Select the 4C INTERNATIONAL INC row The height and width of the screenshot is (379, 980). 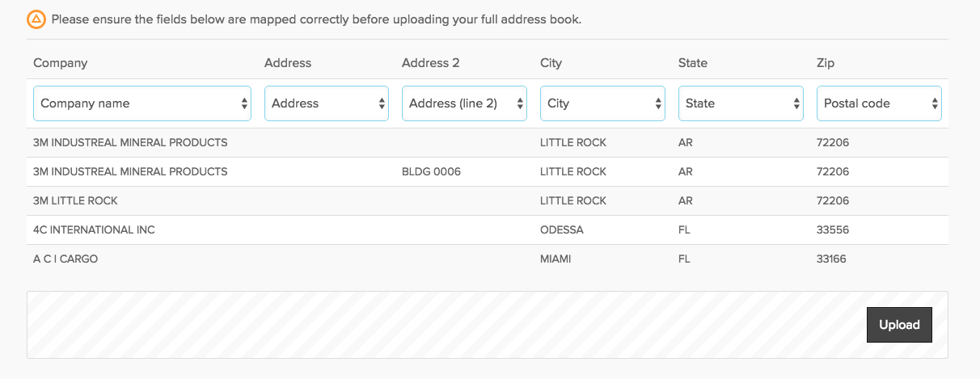tap(488, 230)
